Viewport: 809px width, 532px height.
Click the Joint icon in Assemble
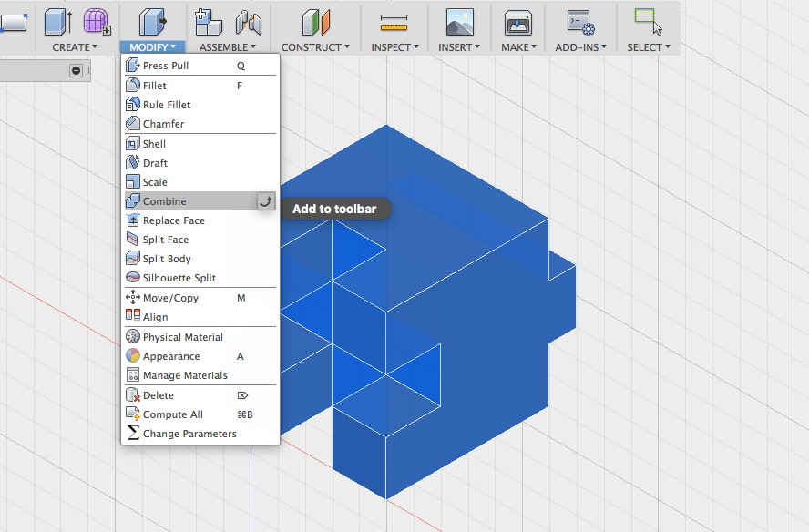click(248, 23)
